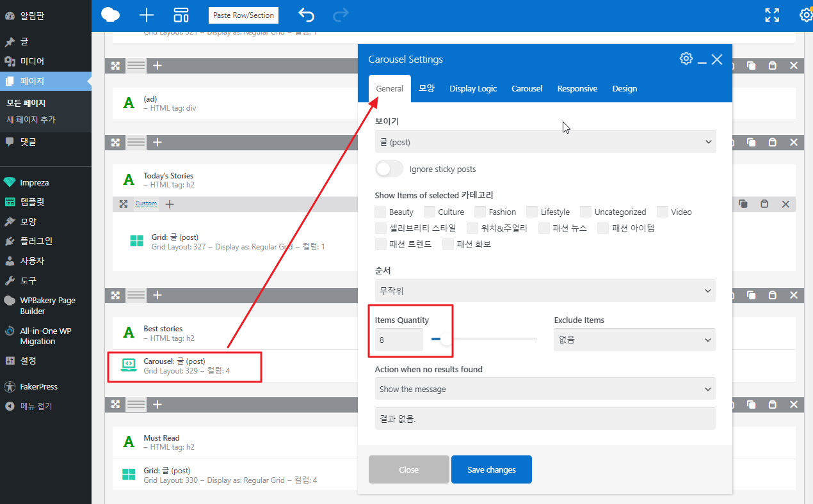Screen dimensions: 813x504
Task: Toggle Ignore sticky posts switch
Action: click(389, 169)
